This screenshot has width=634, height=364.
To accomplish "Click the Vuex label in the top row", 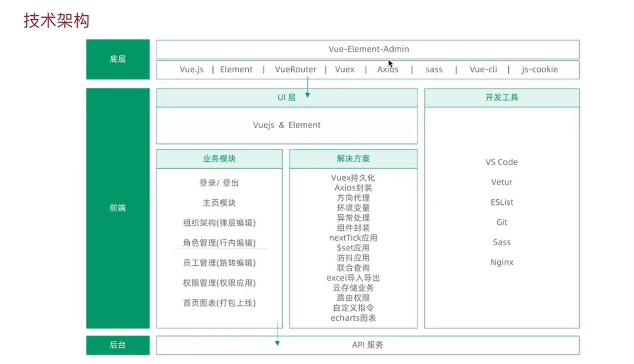I will (x=345, y=69).
